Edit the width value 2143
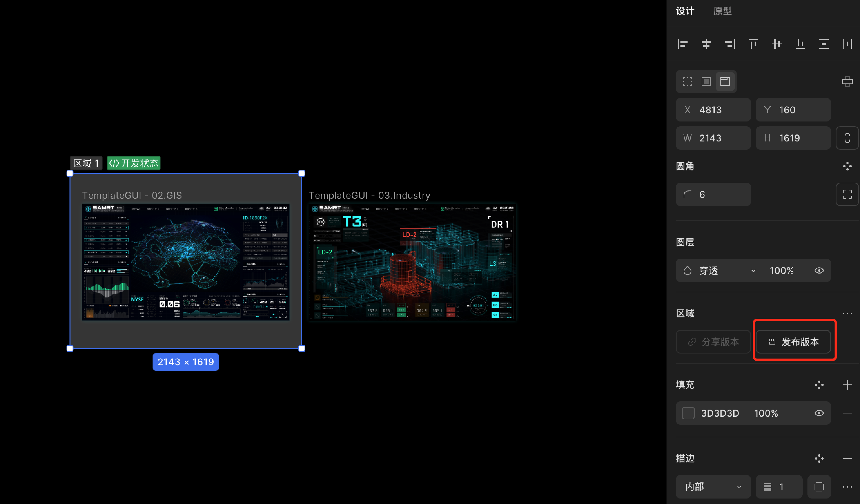The width and height of the screenshot is (860, 504). tap(713, 138)
